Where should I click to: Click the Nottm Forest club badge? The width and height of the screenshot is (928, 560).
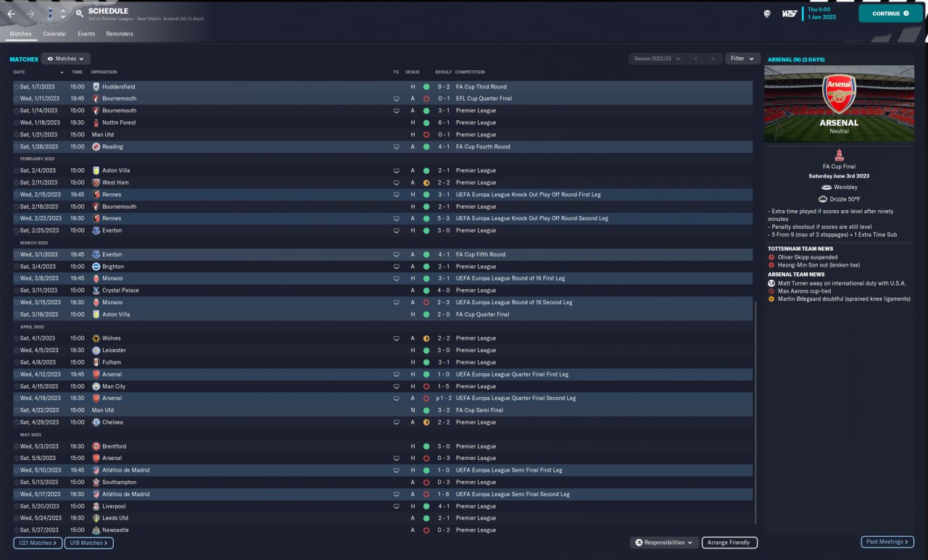point(96,122)
